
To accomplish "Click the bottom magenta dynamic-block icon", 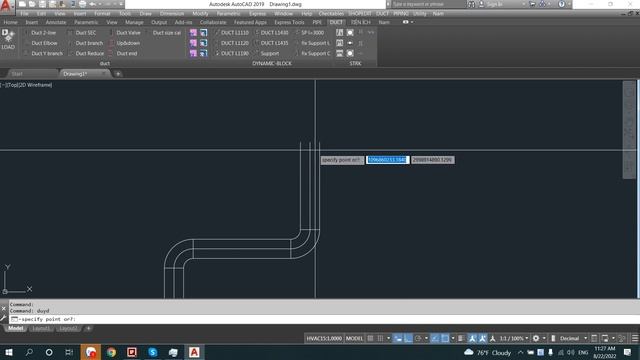I will (193, 53).
